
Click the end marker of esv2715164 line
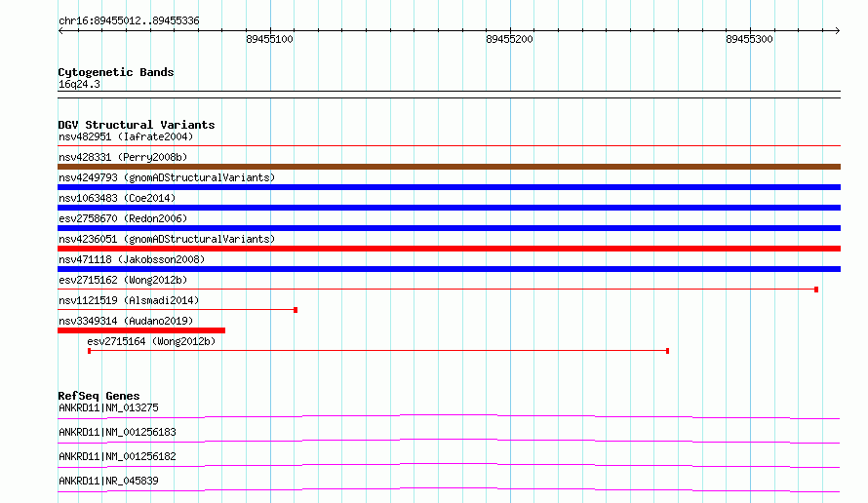tap(668, 351)
